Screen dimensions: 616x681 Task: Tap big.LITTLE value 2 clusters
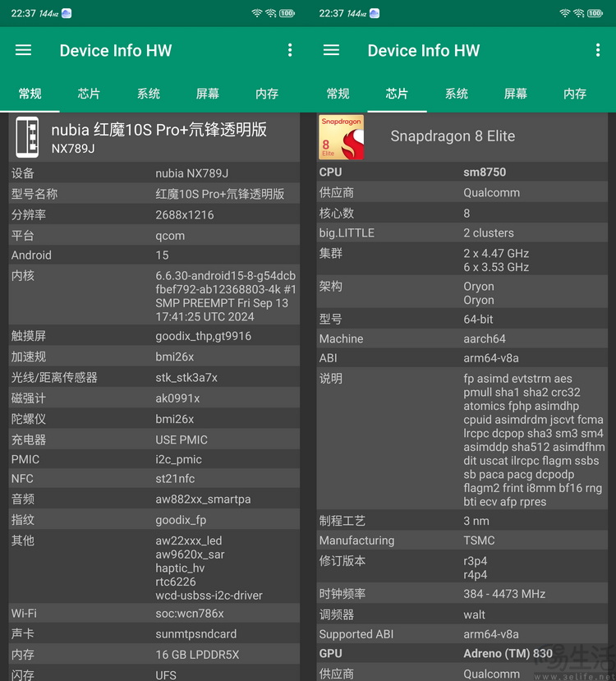click(x=489, y=233)
